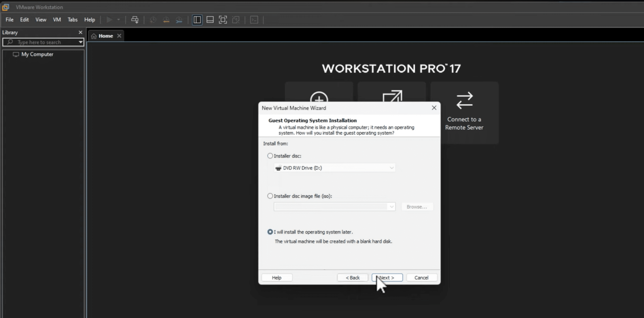This screenshot has width=644, height=318.
Task: Select the Installer disc image file option
Action: coord(270,196)
